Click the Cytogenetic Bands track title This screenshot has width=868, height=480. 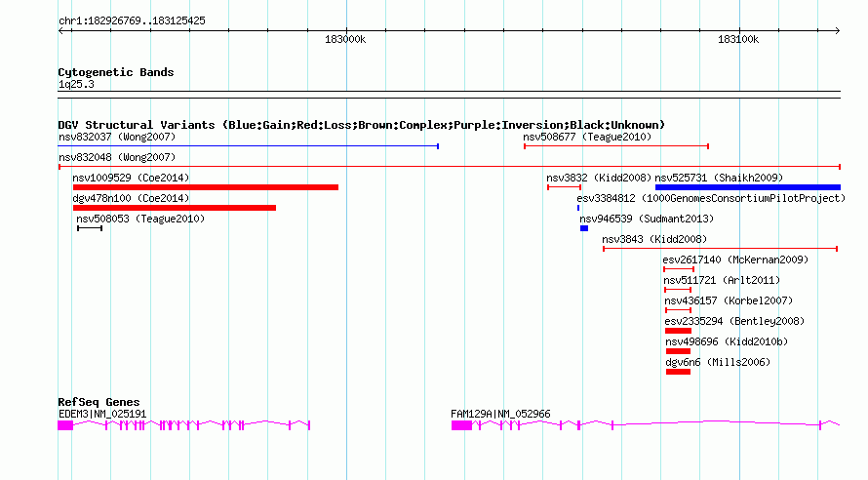pyautogui.click(x=116, y=72)
